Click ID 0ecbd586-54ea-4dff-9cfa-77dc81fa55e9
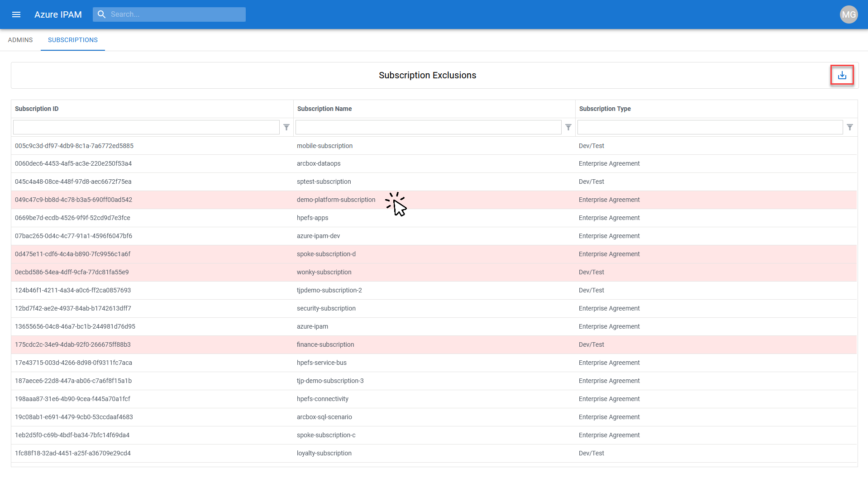Screen dimensions: 868x483 pos(72,272)
